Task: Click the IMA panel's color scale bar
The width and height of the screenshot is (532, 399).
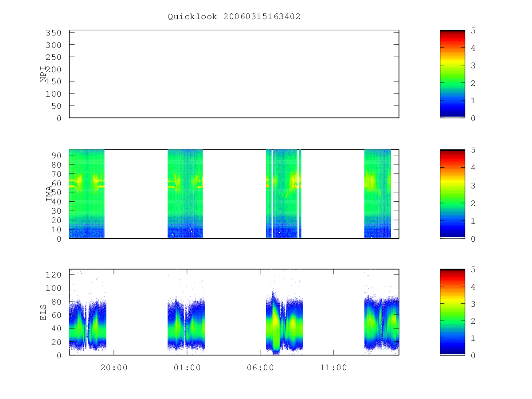Action: pyautogui.click(x=452, y=194)
